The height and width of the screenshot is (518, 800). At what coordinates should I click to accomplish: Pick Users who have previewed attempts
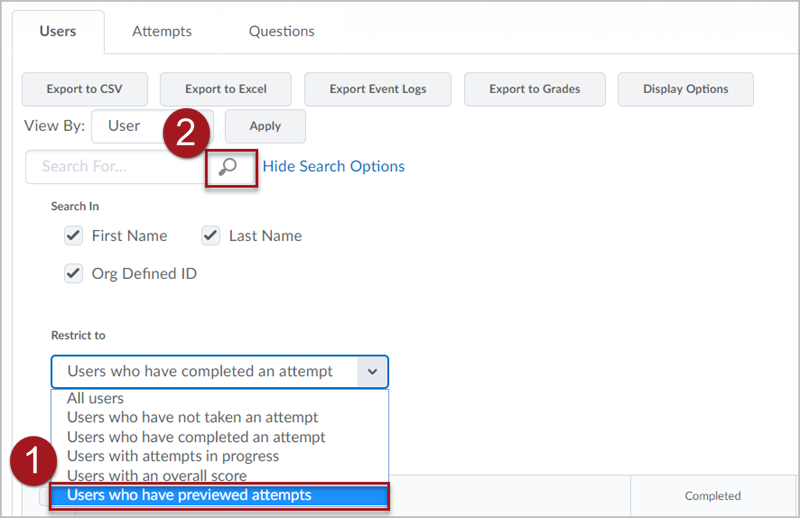(219, 495)
